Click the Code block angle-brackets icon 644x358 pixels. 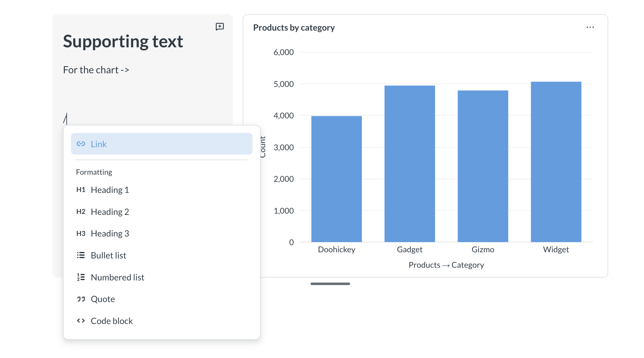tap(81, 321)
